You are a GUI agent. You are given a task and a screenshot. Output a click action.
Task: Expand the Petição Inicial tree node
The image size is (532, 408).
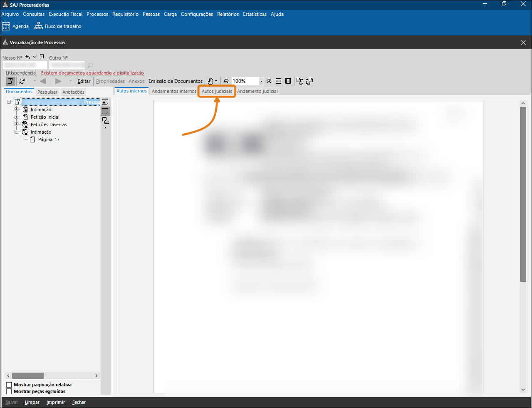click(17, 117)
